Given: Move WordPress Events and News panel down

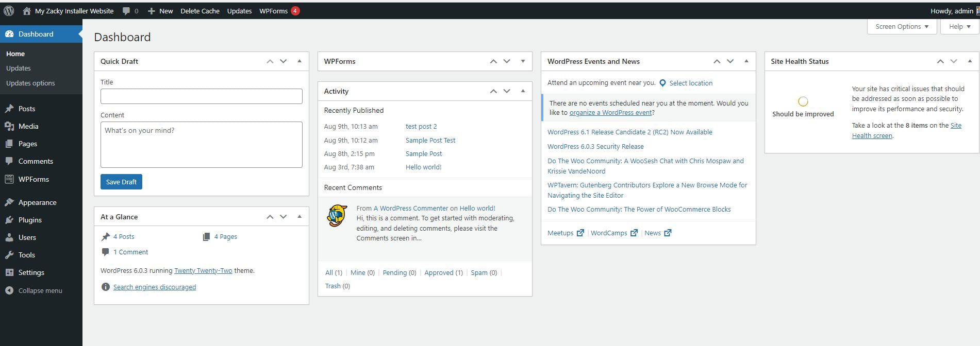Looking at the screenshot, I should pos(730,61).
